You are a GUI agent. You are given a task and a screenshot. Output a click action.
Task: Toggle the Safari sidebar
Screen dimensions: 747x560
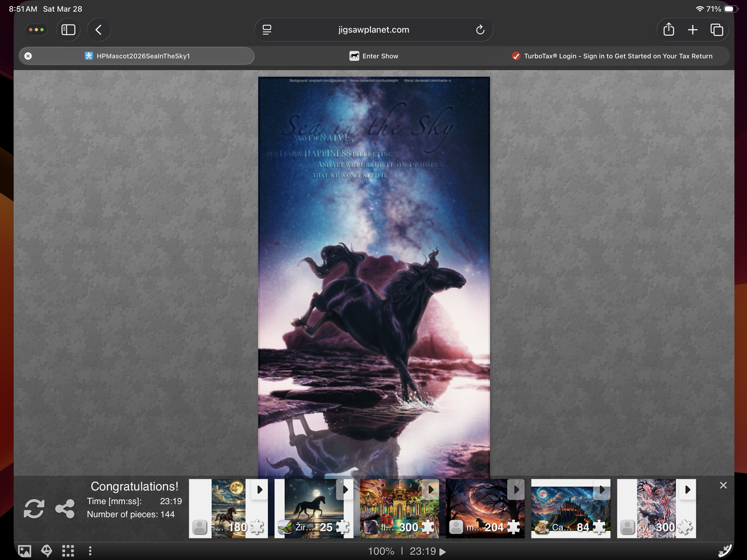pyautogui.click(x=68, y=30)
